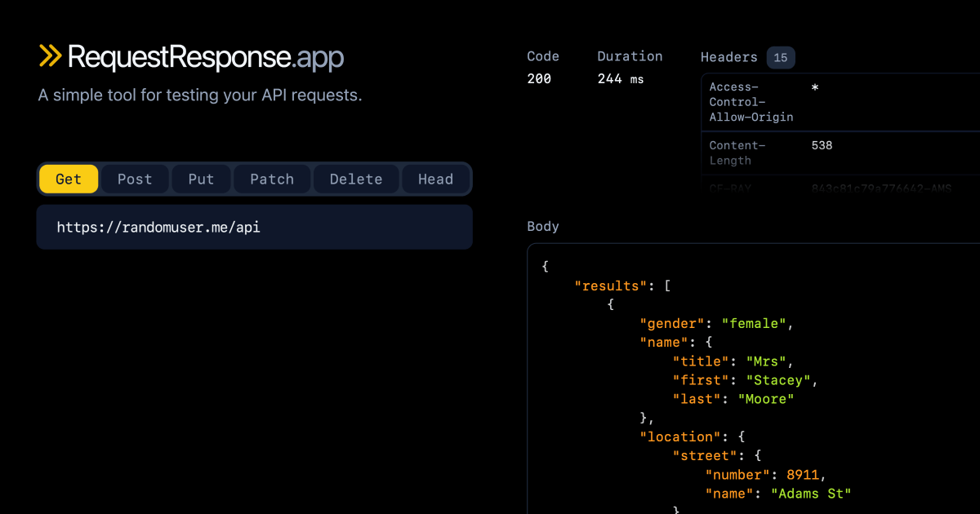Viewport: 980px width, 514px height.
Task: Pick the Head request method
Action: point(435,179)
